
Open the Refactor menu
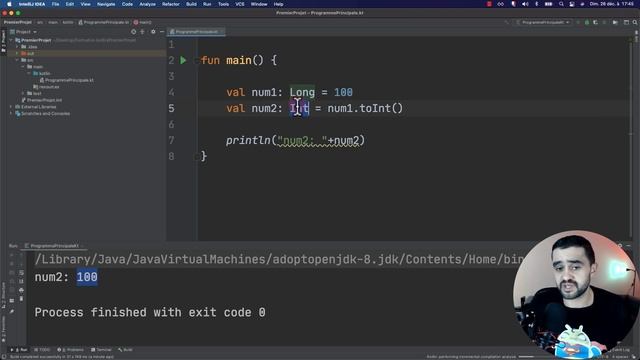pyautogui.click(x=171, y=4)
